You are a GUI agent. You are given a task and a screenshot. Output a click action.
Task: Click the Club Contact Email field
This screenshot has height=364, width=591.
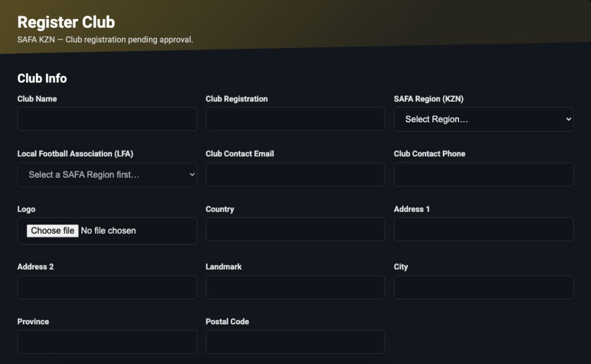point(295,174)
